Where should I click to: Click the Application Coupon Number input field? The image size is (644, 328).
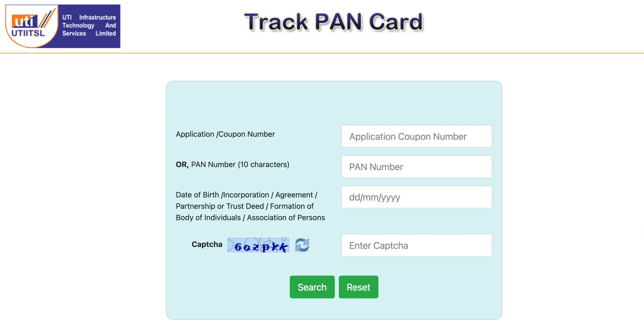tap(417, 136)
